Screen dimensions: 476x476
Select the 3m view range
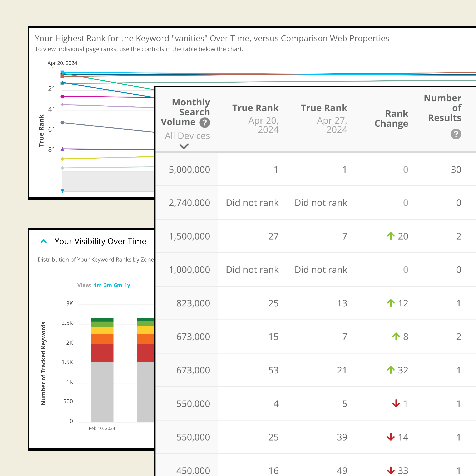pyautogui.click(x=108, y=285)
